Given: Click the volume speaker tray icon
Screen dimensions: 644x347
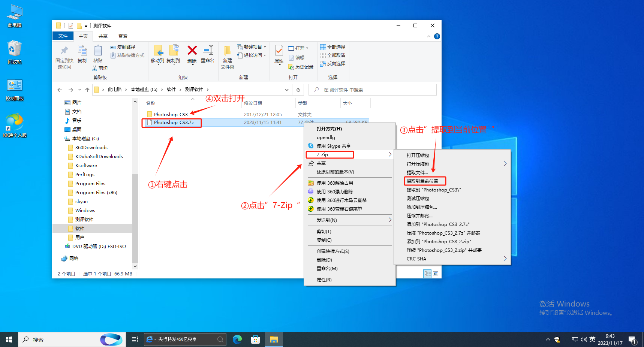Looking at the screenshot, I should tap(584, 340).
